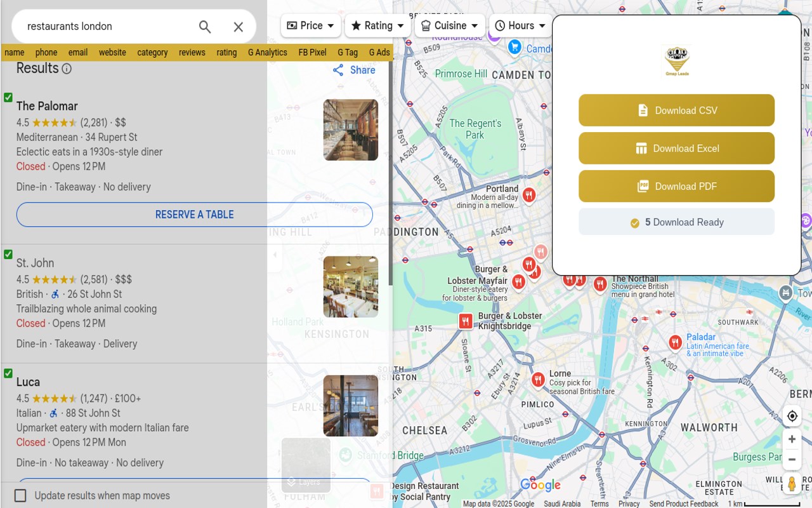Toggle The Palomar selection checkbox
The image size is (812, 508).
click(x=8, y=97)
